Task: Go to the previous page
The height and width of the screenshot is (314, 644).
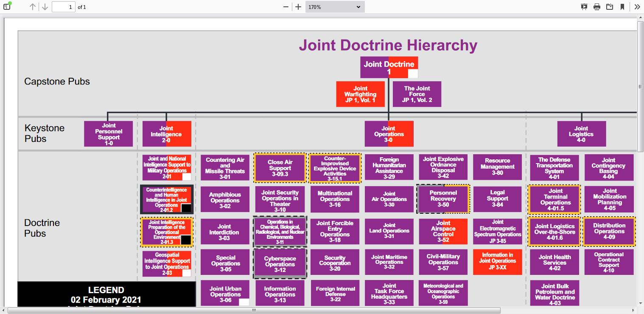Action: pyautogui.click(x=33, y=7)
